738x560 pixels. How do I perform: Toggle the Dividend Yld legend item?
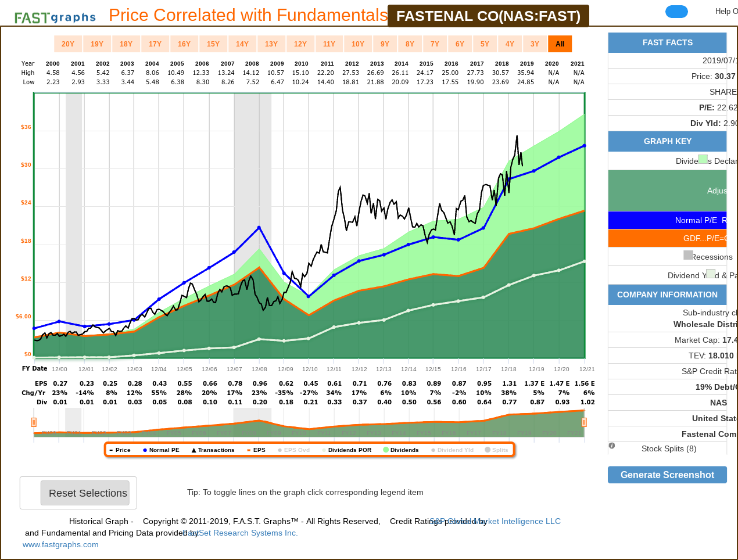(452, 450)
